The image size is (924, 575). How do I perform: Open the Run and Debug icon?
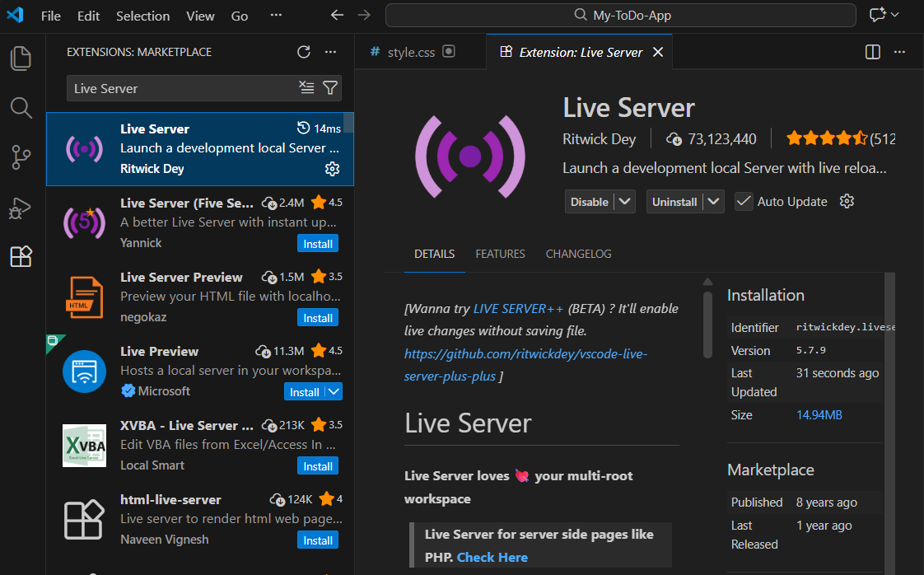(x=21, y=208)
